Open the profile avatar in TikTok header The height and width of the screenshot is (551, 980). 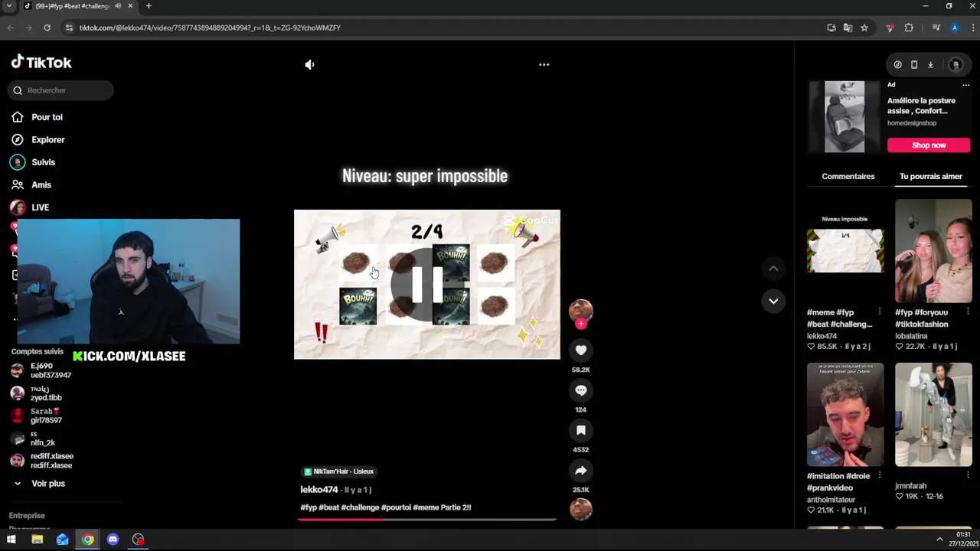click(955, 65)
